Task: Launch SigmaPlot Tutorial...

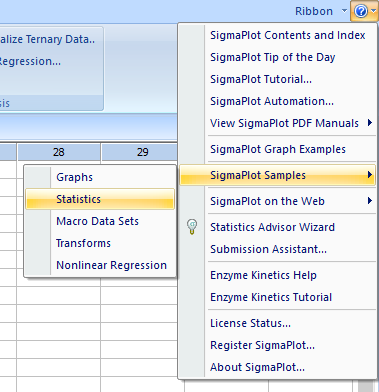Action: [277, 79]
